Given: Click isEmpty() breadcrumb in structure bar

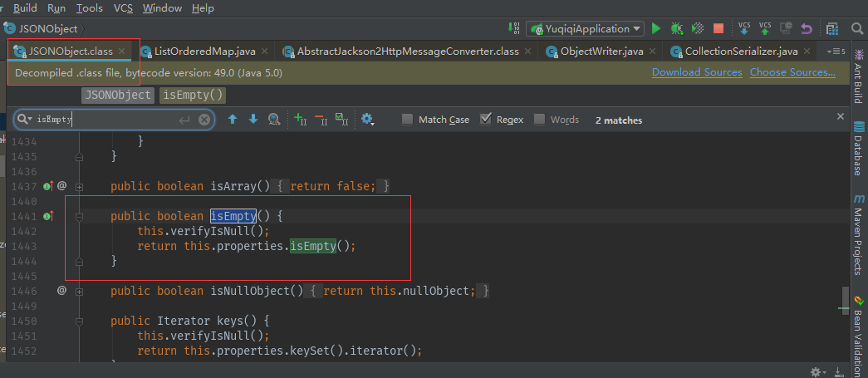Looking at the screenshot, I should (x=193, y=96).
